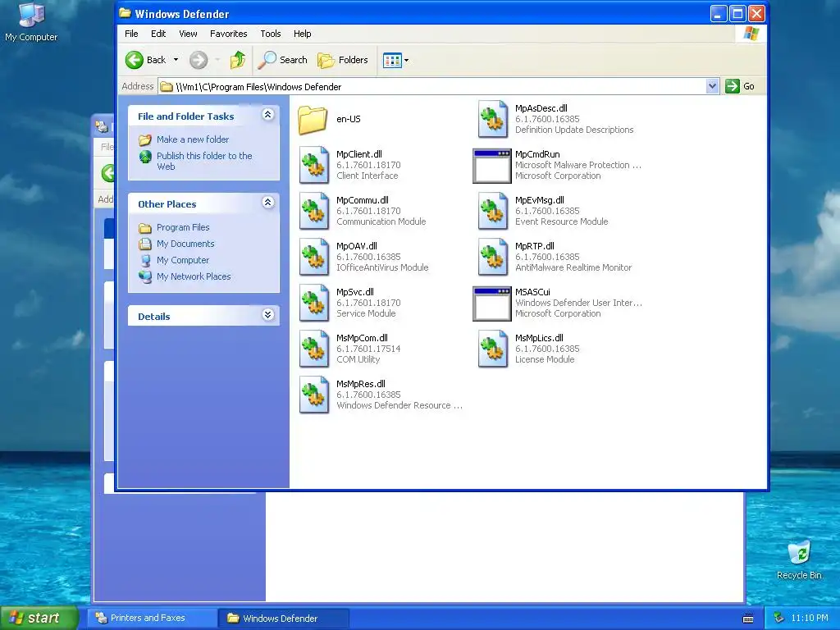Click the MpCmdRun file name text

(537, 154)
